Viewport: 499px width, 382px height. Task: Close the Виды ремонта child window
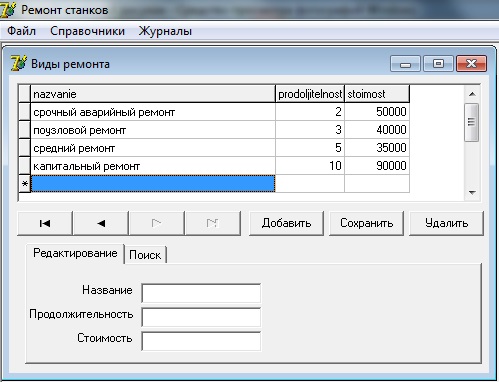471,64
